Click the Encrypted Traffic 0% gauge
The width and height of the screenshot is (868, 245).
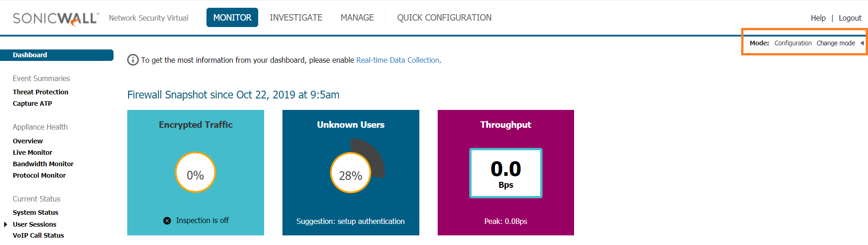point(195,173)
